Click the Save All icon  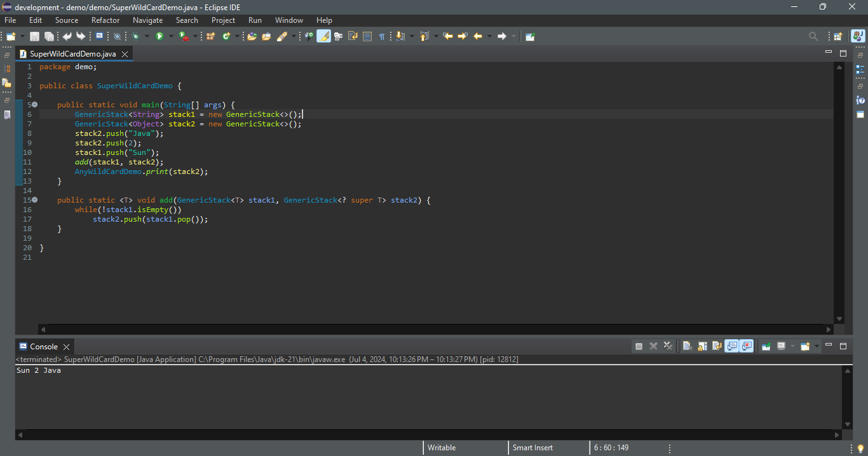point(48,36)
